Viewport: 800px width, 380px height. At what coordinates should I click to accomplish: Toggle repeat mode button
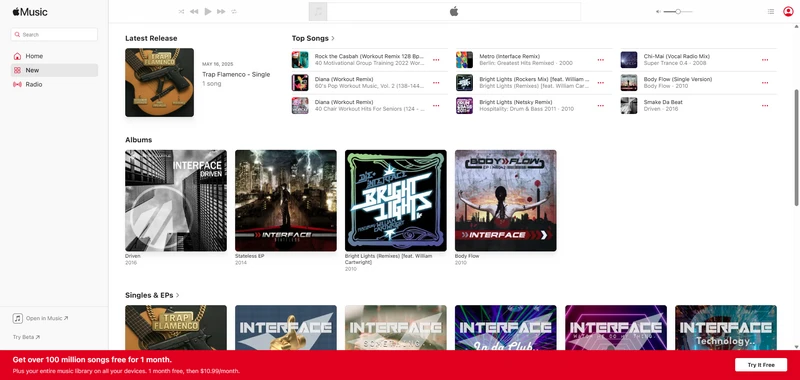point(234,11)
